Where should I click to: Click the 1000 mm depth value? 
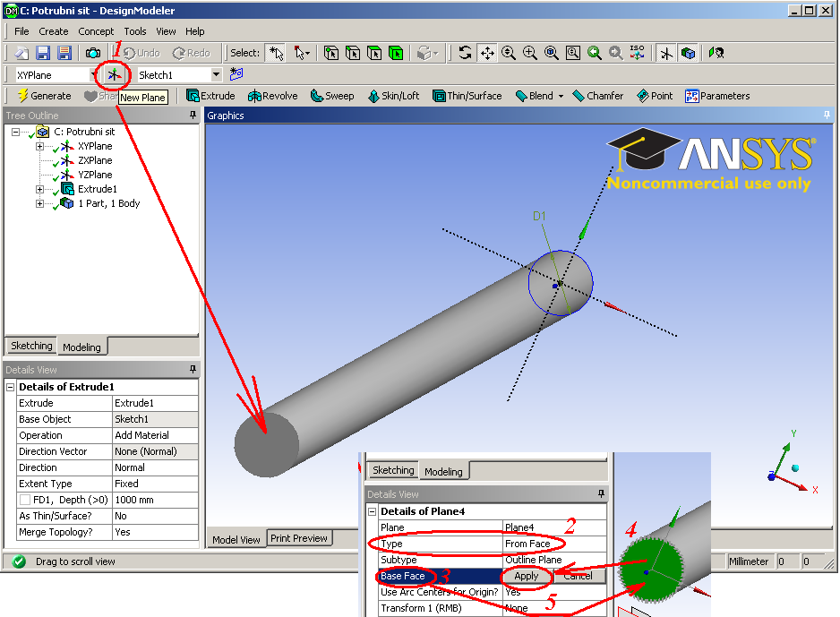(155, 500)
